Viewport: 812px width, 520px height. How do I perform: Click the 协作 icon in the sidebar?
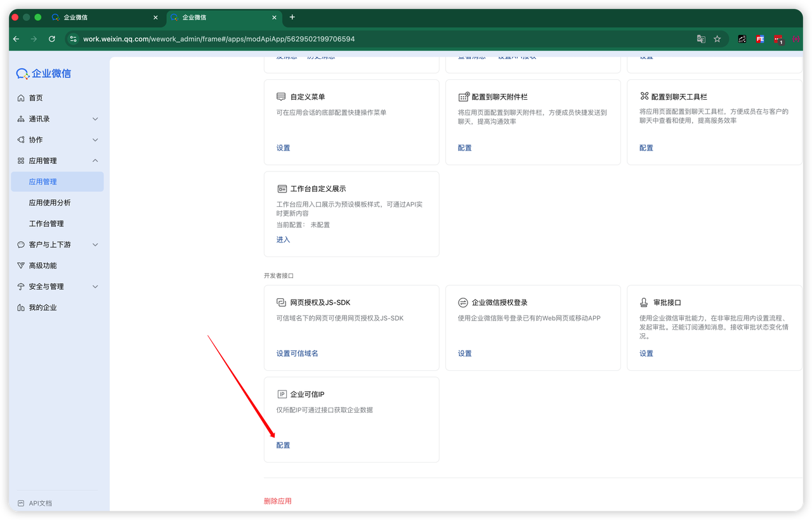tap(21, 140)
